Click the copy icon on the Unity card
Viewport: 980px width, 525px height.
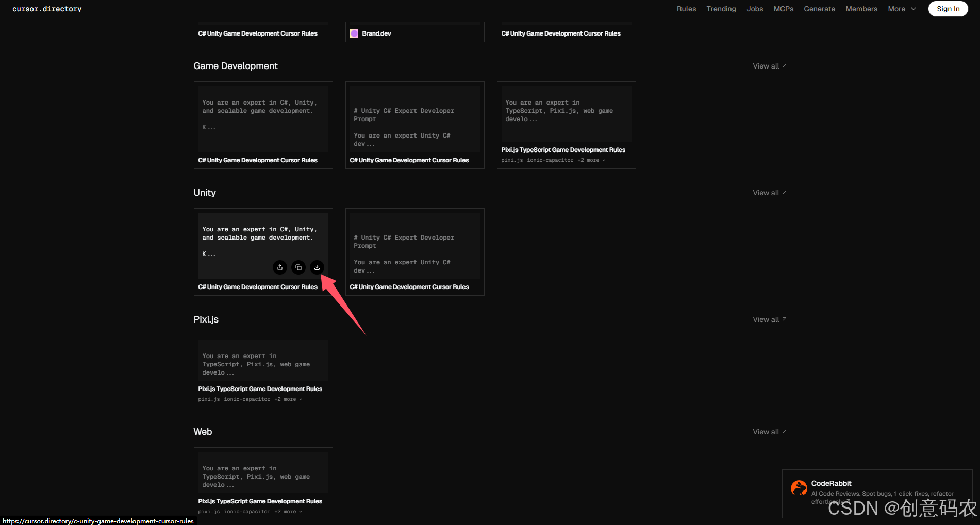click(x=298, y=267)
